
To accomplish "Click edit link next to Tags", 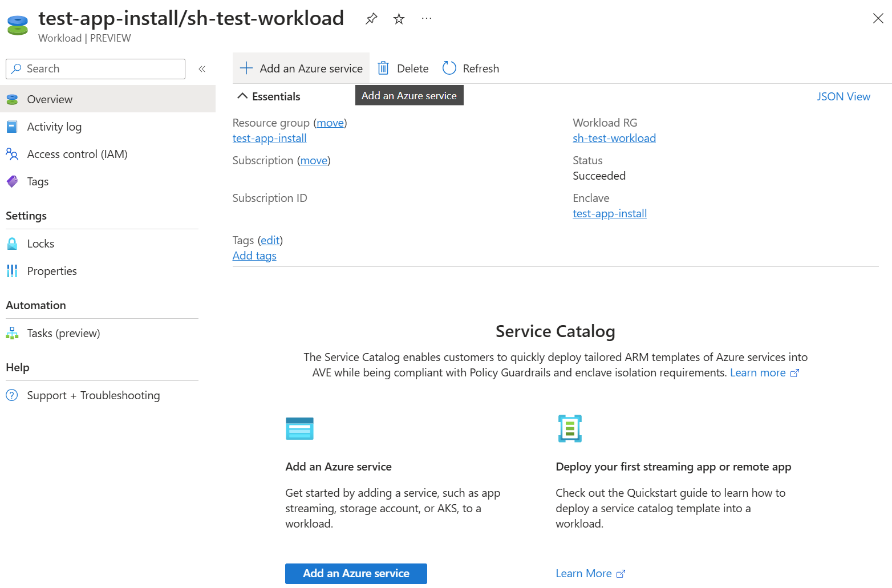I will [x=270, y=240].
